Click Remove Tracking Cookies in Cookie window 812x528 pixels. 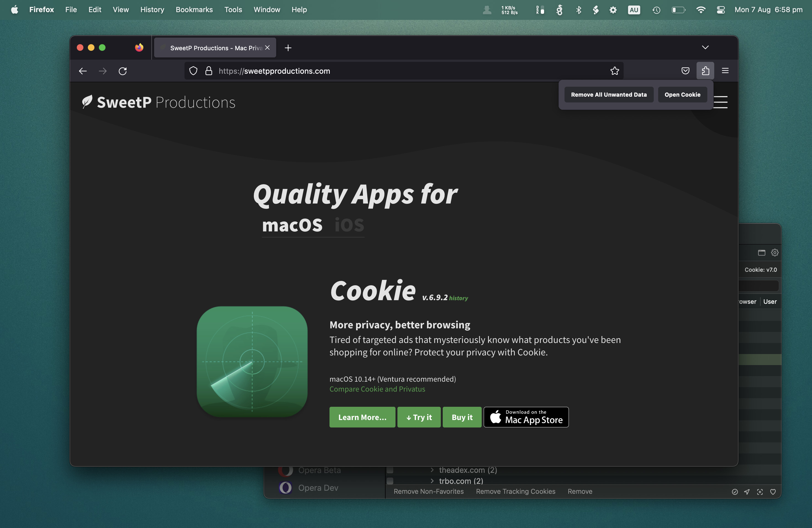pyautogui.click(x=516, y=491)
